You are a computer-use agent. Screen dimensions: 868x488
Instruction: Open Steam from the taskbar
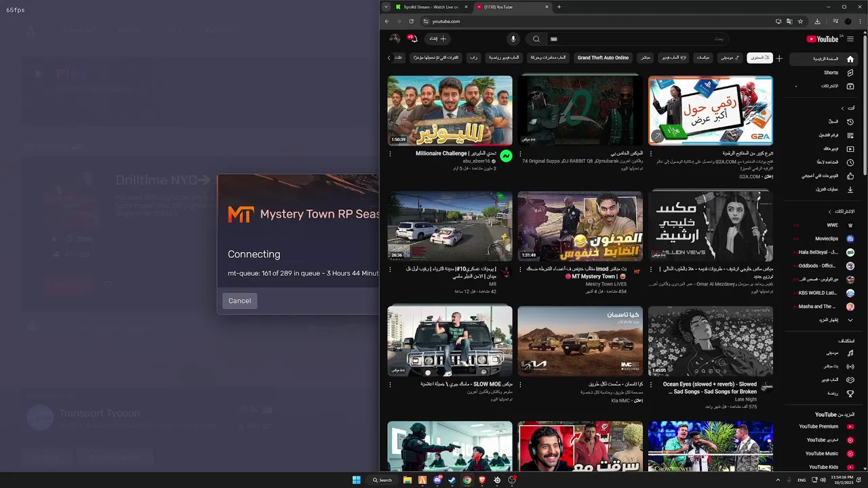[452, 480]
